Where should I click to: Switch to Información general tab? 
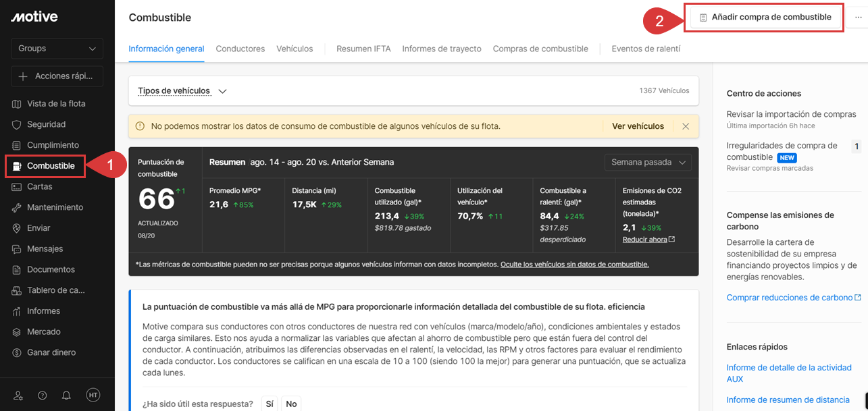pyautogui.click(x=166, y=49)
